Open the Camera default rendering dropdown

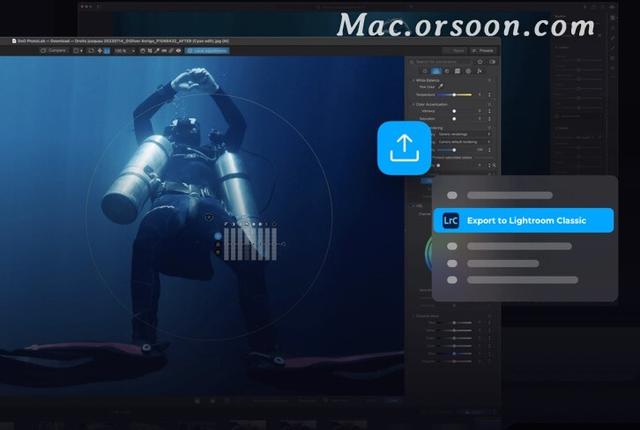click(464, 142)
